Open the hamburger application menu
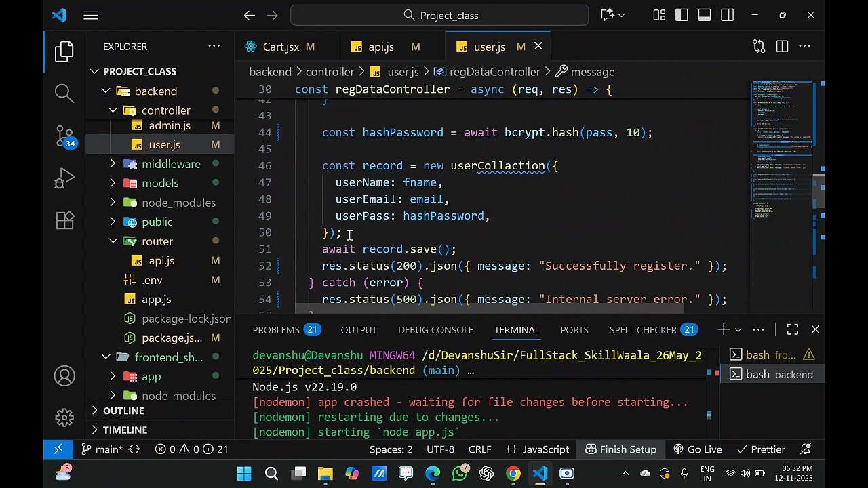 click(x=92, y=15)
